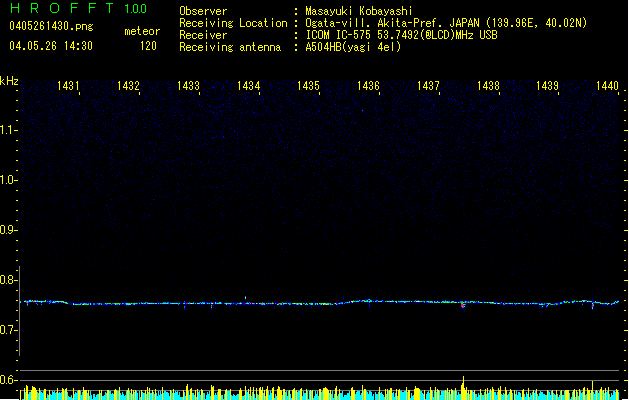
Task: Click the red echo spike after 1437
Action: (463, 306)
